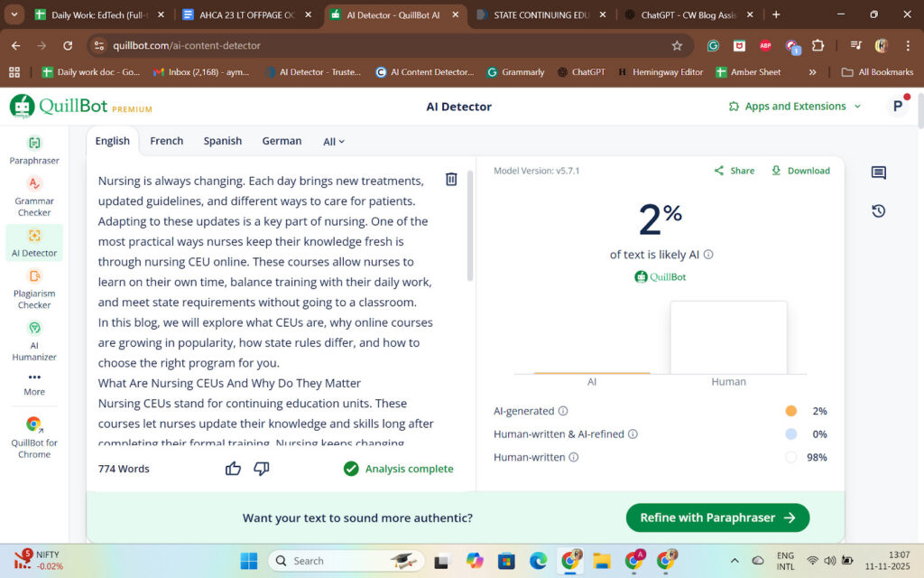This screenshot has height=578, width=924.
Task: Open the Grammar Checker tool
Action: (34, 195)
